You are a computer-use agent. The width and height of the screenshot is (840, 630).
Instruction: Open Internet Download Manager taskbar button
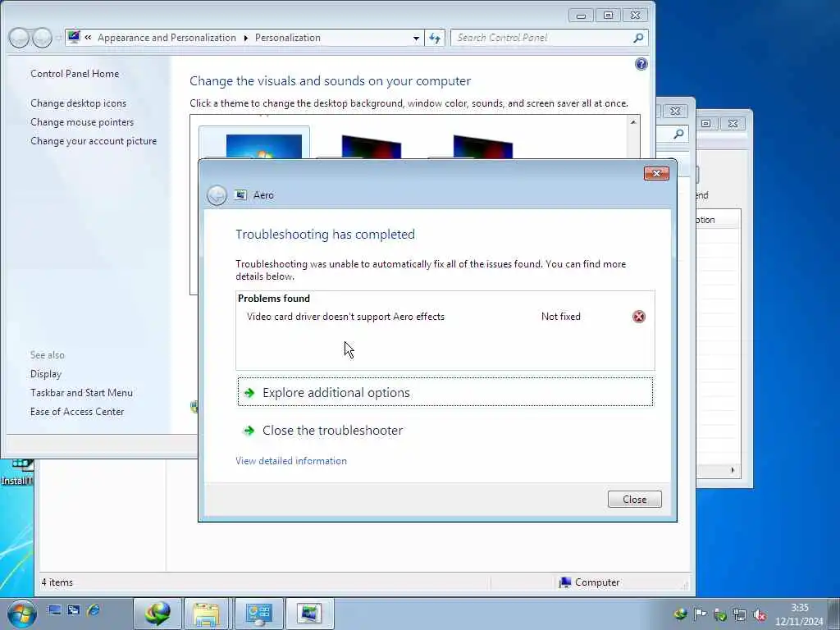point(157,614)
